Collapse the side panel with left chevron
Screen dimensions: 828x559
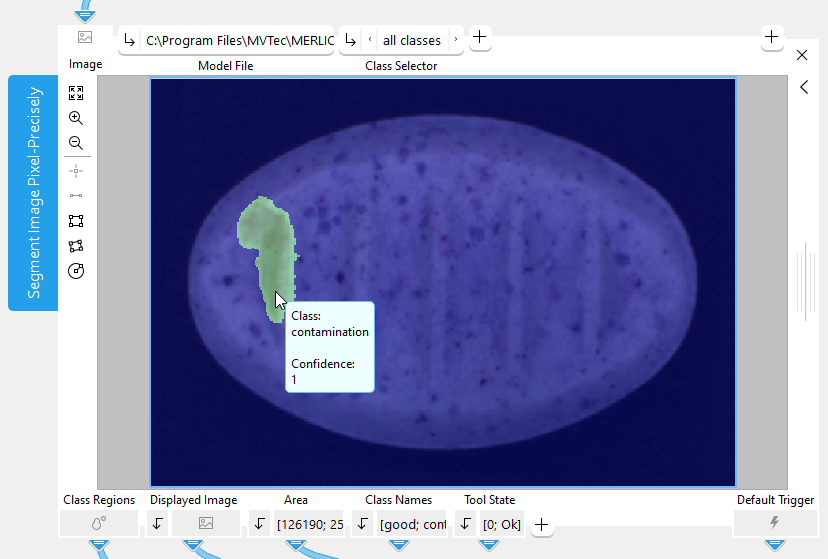pos(803,88)
